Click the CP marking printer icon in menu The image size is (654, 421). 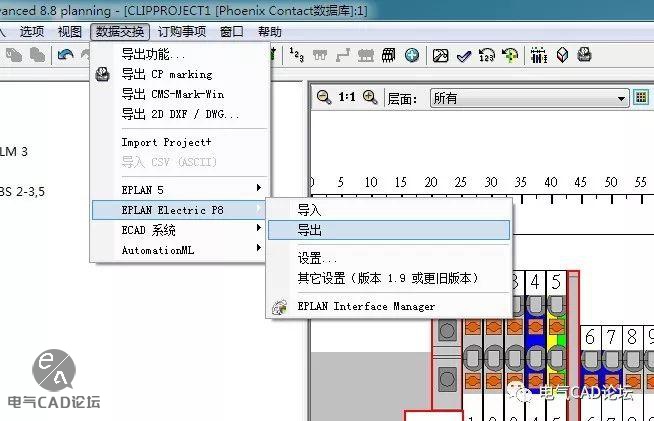(x=103, y=74)
